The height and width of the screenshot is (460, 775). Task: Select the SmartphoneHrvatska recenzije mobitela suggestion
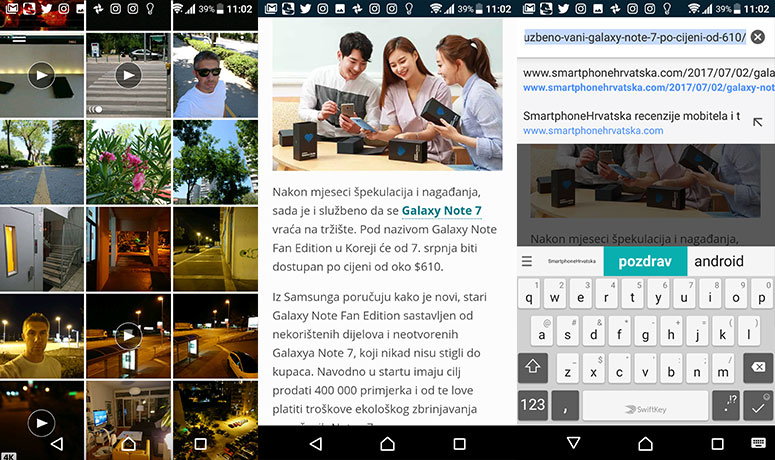(631, 123)
